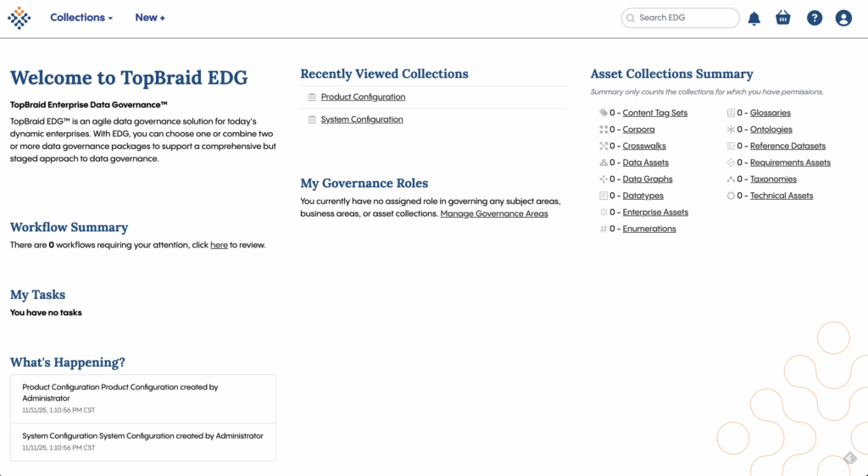The image size is (868, 476).
Task: Click the TopBraid logo icon
Action: (19, 18)
